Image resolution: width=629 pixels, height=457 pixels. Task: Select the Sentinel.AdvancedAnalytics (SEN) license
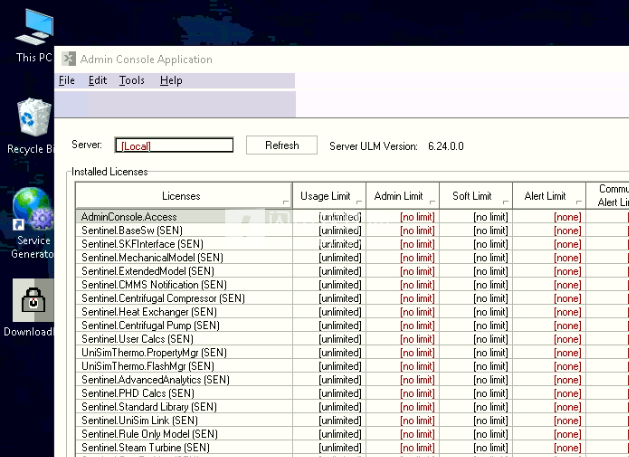184,380
